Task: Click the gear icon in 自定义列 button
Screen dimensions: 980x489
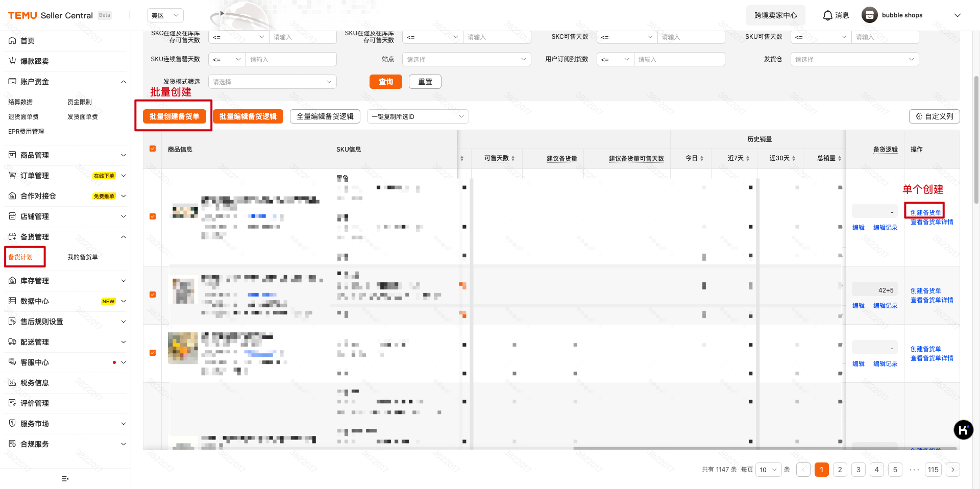Action: point(919,116)
